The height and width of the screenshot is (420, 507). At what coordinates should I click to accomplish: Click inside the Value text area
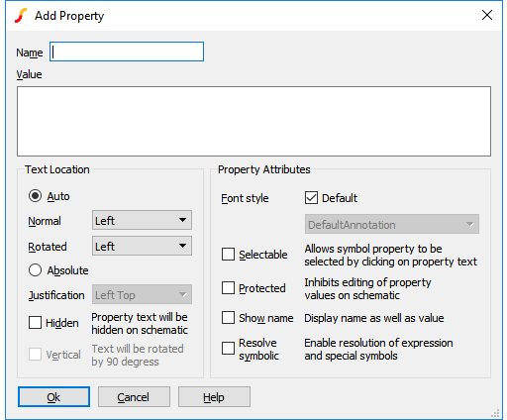pos(253,121)
